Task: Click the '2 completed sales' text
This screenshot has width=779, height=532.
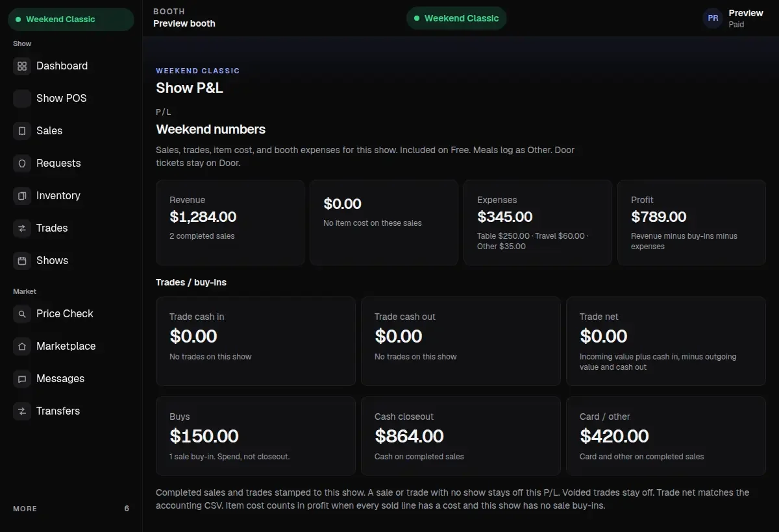Action: coord(202,236)
